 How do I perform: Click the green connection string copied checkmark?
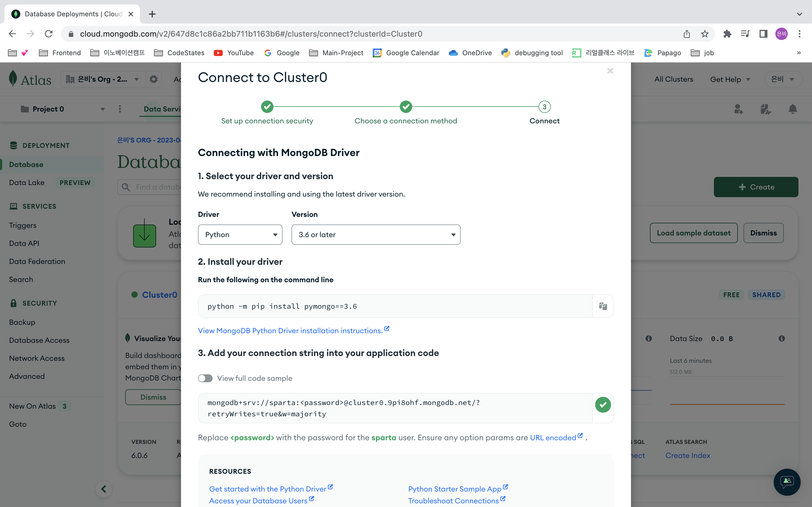click(x=603, y=405)
